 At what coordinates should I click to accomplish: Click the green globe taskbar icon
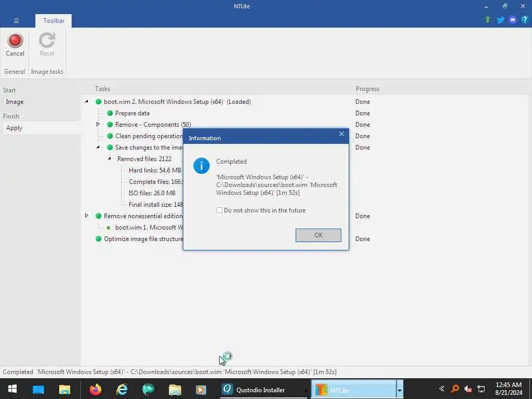(x=148, y=389)
